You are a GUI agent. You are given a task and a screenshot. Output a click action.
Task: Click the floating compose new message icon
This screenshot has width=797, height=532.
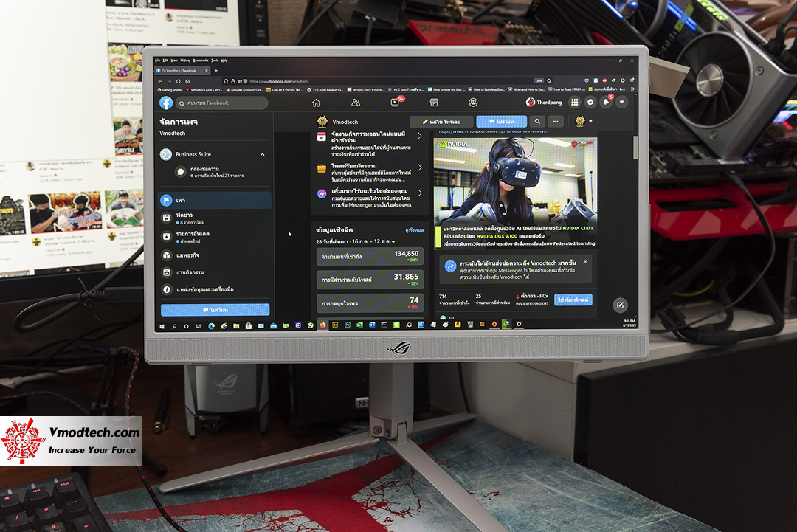click(x=620, y=305)
